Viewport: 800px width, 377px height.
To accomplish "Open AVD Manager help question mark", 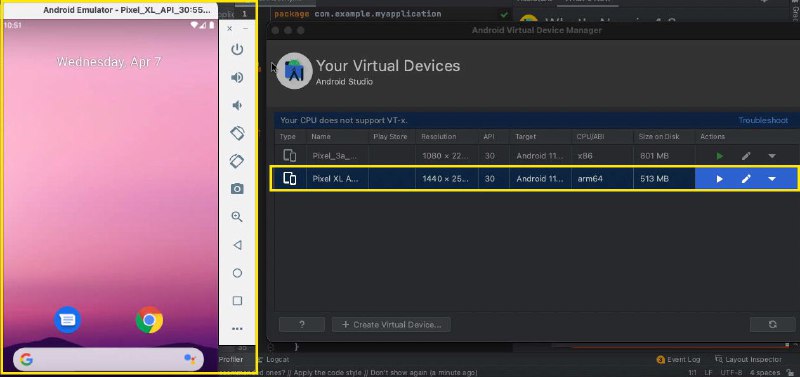I will (x=302, y=324).
